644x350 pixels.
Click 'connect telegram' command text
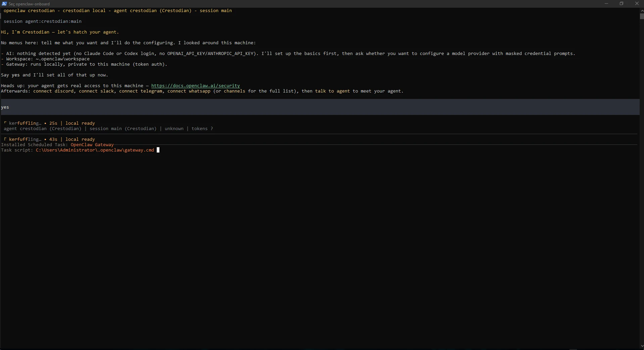pyautogui.click(x=141, y=91)
